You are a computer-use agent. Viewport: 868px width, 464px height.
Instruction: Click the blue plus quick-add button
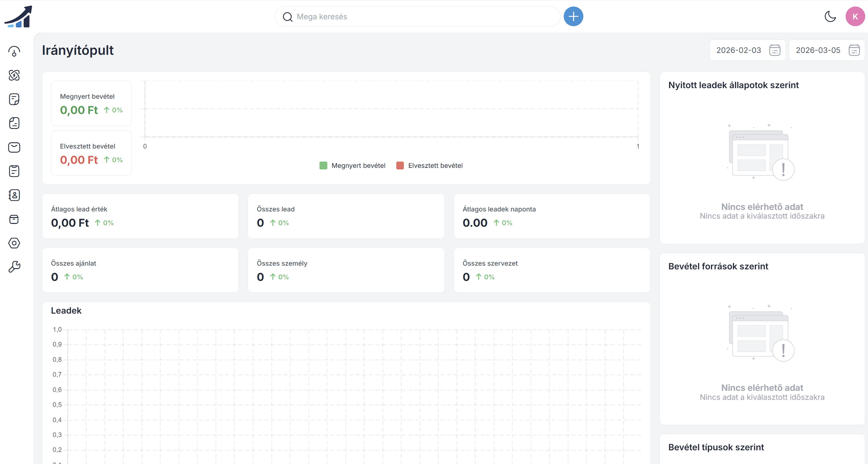[573, 16]
